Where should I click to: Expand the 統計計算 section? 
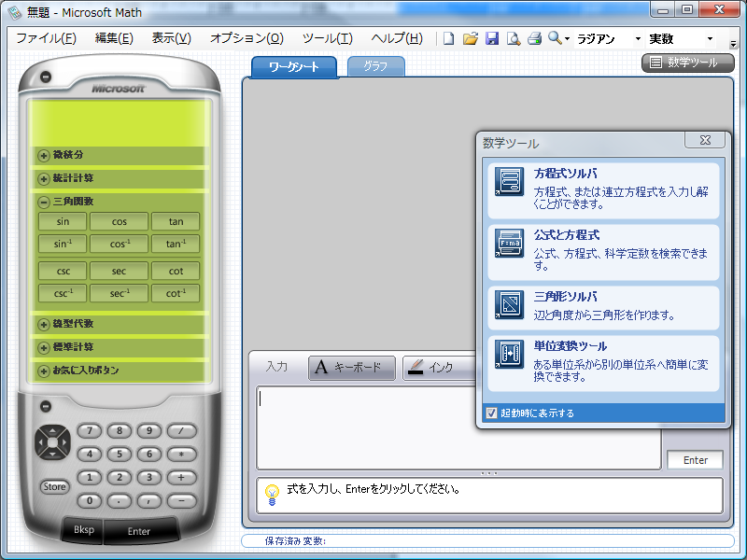(x=44, y=178)
